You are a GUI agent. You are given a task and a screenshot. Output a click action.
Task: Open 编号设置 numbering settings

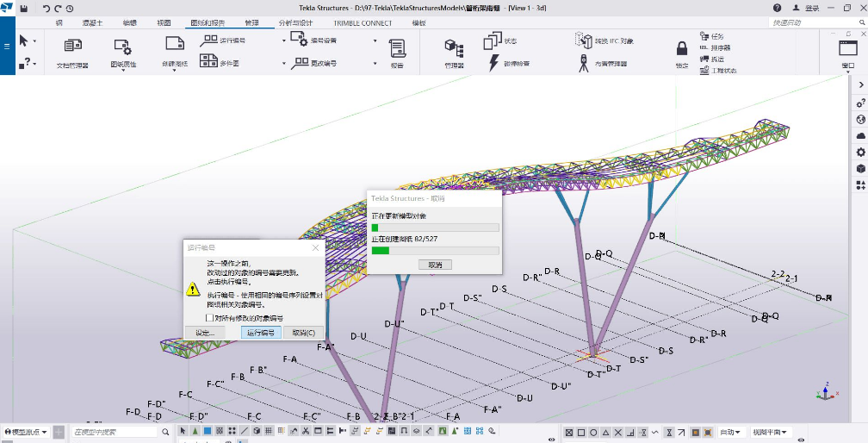pyautogui.click(x=313, y=40)
